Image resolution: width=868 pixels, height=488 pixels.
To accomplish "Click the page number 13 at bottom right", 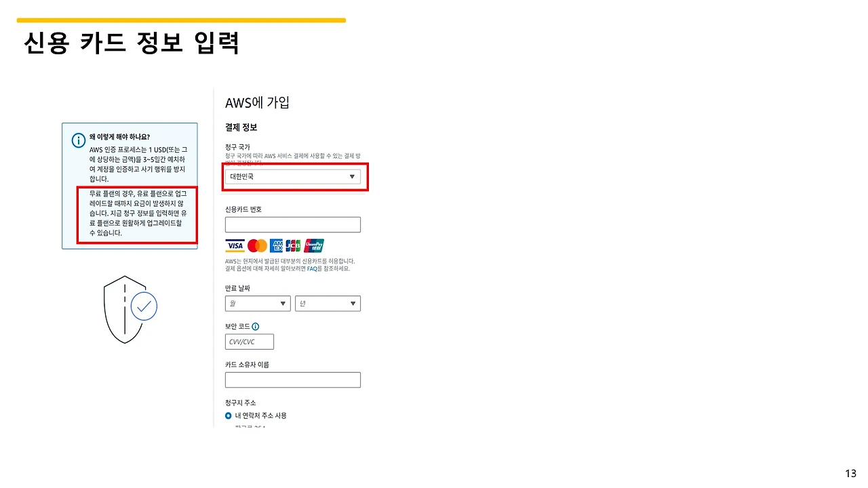I will [x=851, y=472].
